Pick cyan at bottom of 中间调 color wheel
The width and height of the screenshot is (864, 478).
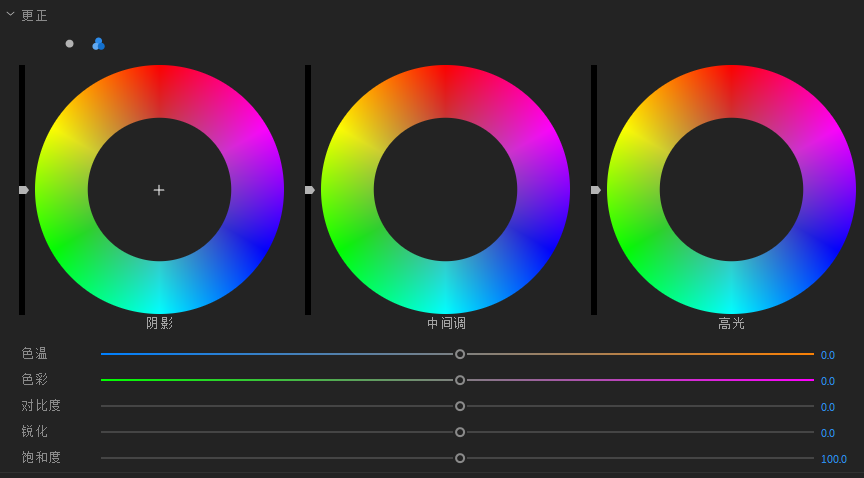tap(445, 289)
